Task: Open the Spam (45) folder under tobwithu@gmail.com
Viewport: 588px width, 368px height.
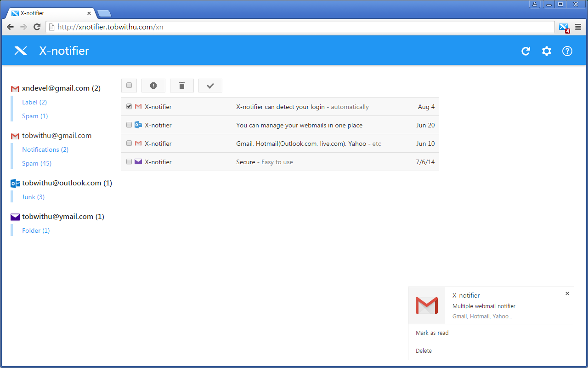Action: (37, 163)
